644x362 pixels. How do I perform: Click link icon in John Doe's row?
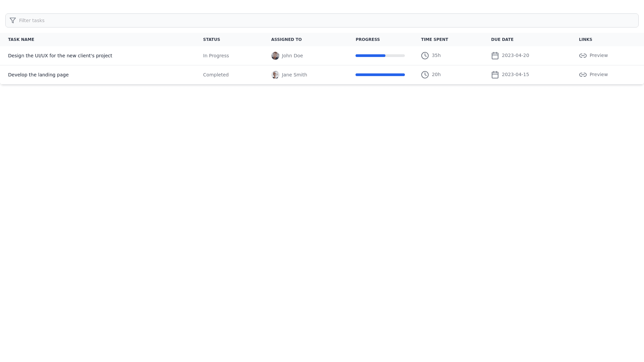click(583, 56)
